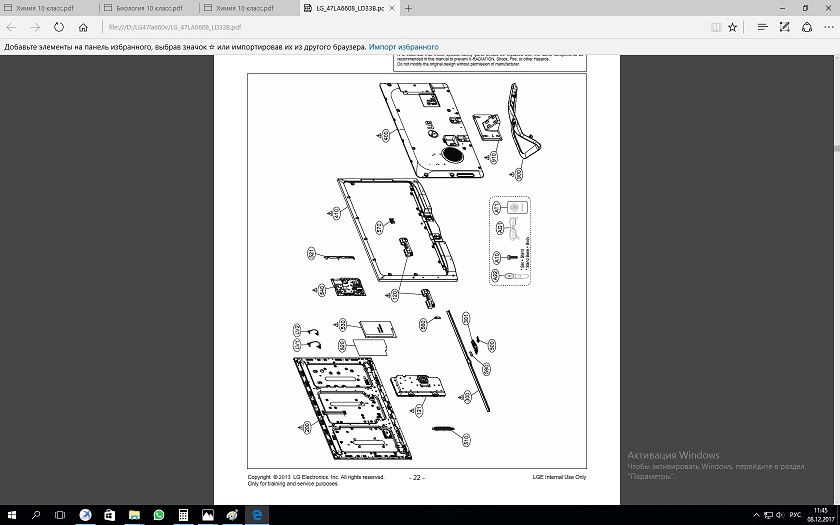This screenshot has height=525, width=840.
Task: Click the Импорт избранного link
Action: (x=403, y=47)
